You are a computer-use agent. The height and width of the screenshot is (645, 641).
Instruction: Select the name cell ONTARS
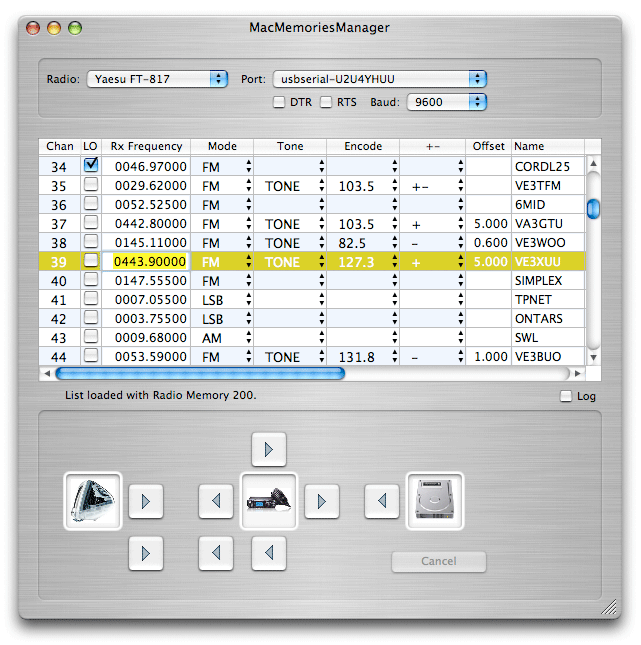pos(548,318)
